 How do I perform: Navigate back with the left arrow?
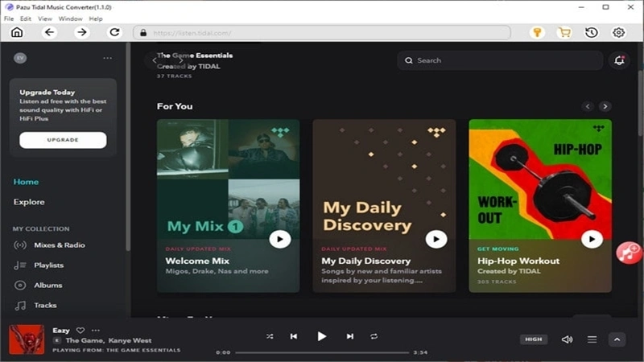pos(49,32)
